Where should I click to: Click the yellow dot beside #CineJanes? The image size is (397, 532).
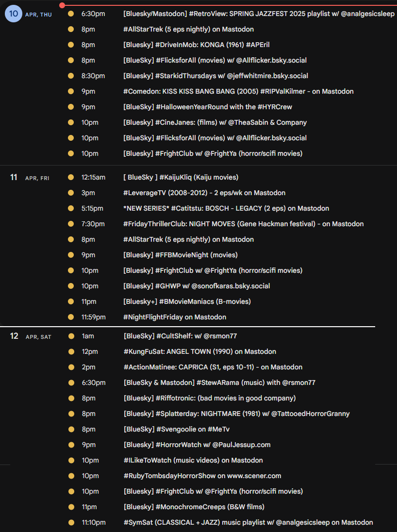pos(70,123)
